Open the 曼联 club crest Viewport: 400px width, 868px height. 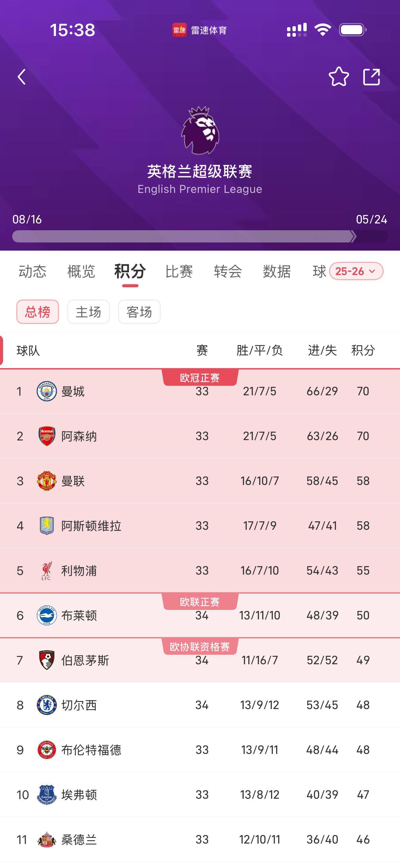coord(46,481)
